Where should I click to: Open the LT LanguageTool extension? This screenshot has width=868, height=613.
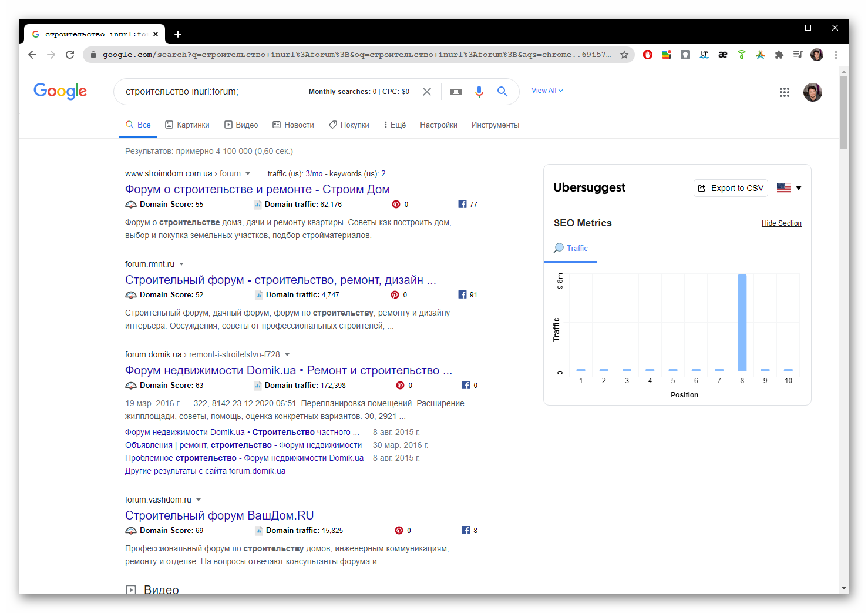point(704,55)
